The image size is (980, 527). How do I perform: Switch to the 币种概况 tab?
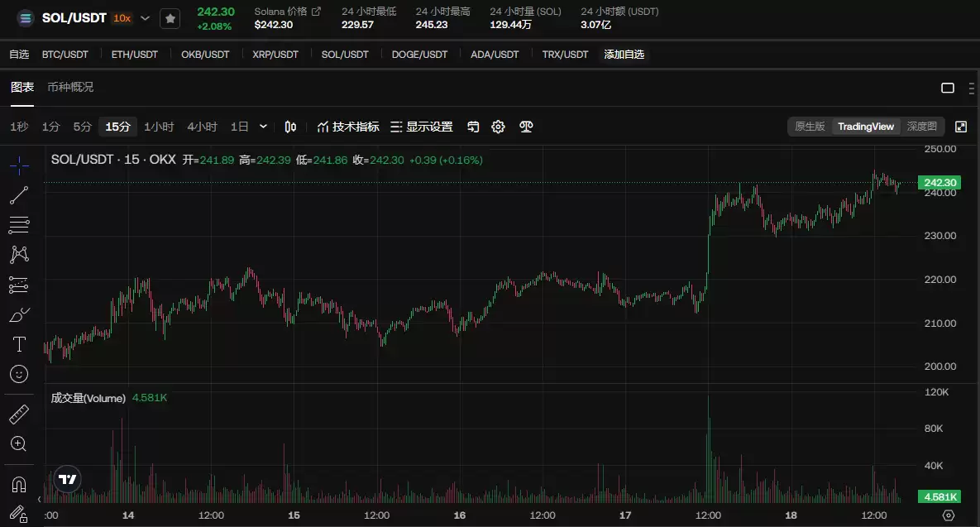point(70,87)
